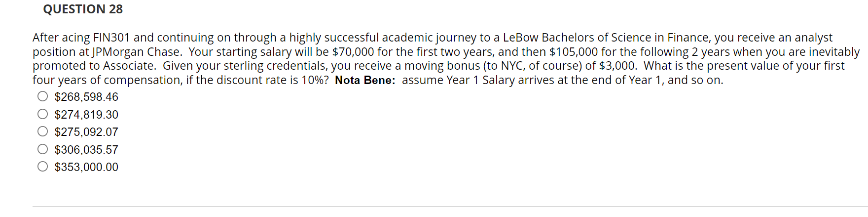Click the $275,092.07 answer label text
The image size is (868, 217).
tap(86, 132)
